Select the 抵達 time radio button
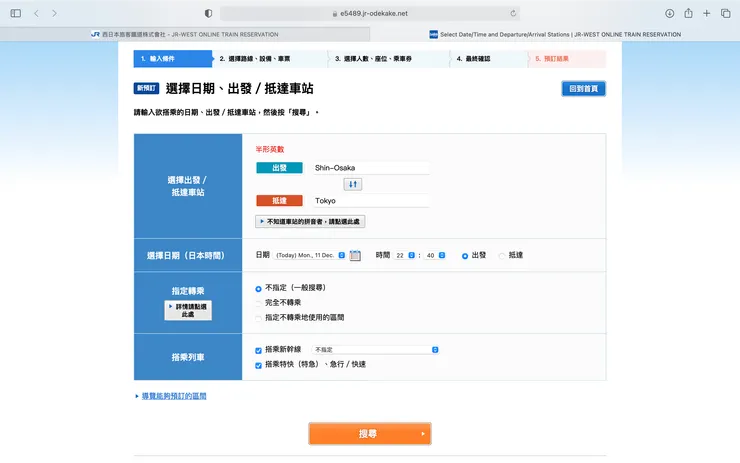Viewport: 740px width, 463px height. 502,256
